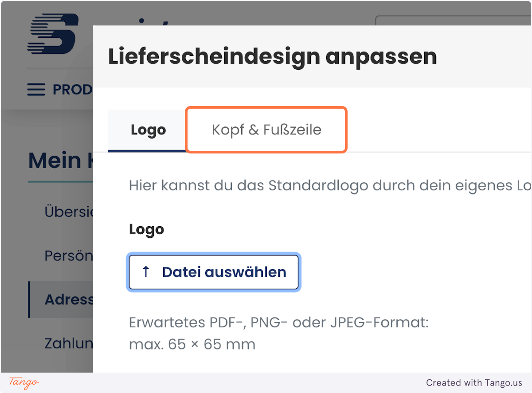The image size is (532, 393).
Task: Open the hamburger menu icon beside PROD
Action: pyautogui.click(x=36, y=90)
